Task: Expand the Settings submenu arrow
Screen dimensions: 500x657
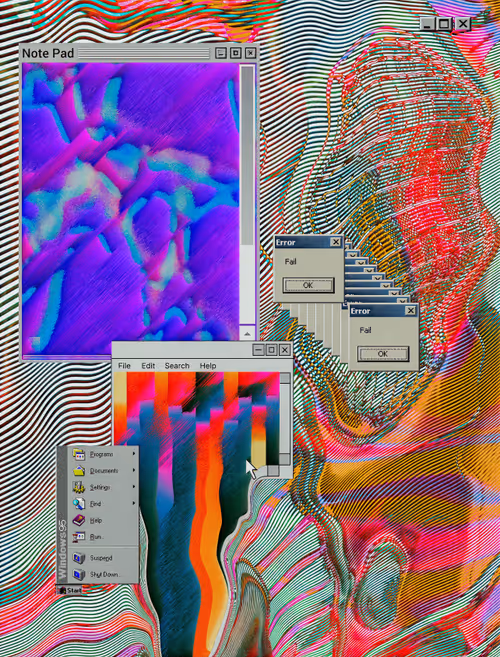Action: [135, 487]
